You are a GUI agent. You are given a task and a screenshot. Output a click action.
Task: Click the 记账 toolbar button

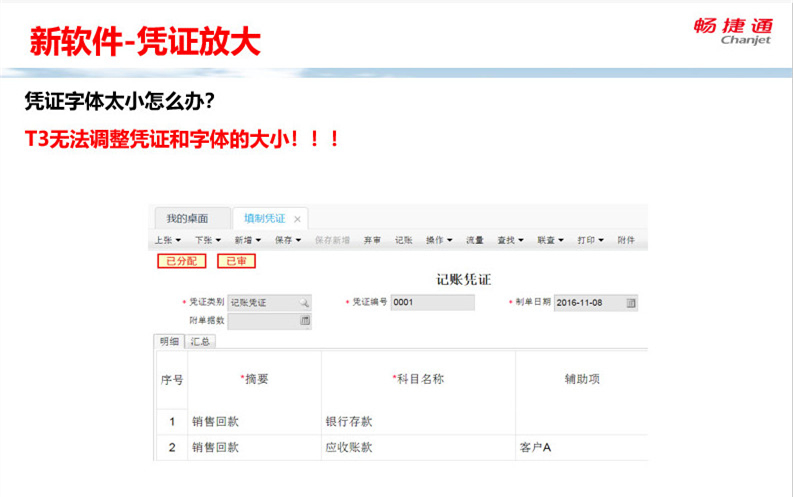(x=404, y=240)
